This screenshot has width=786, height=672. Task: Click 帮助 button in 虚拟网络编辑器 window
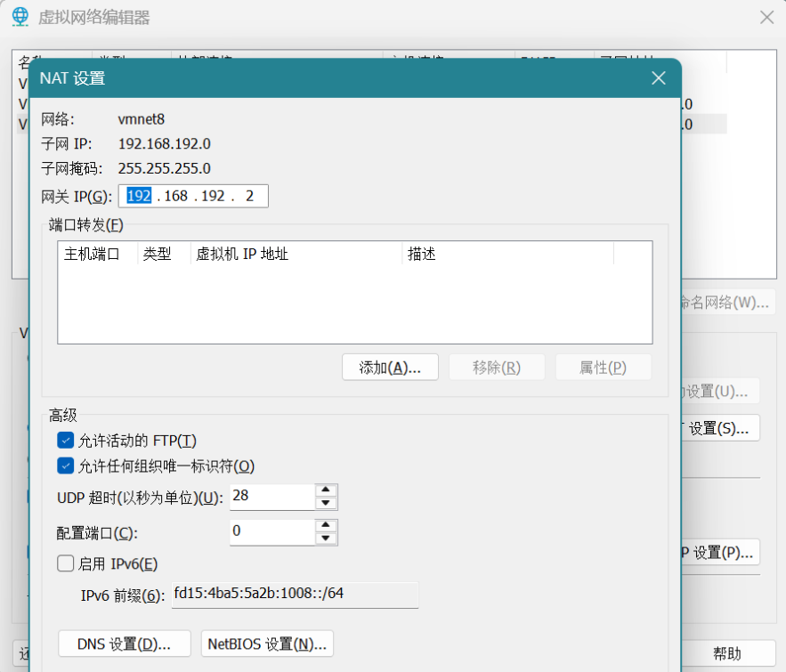728,653
